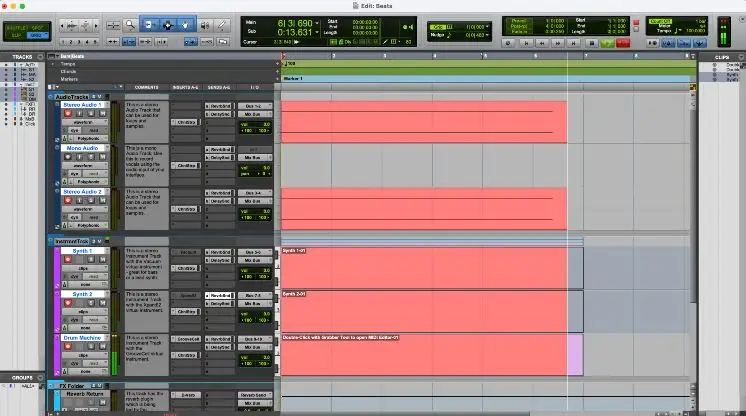Screen dimensions: 746x416
Task: Click the ClickStop insert on Stereo Audio 1
Action: pos(186,121)
